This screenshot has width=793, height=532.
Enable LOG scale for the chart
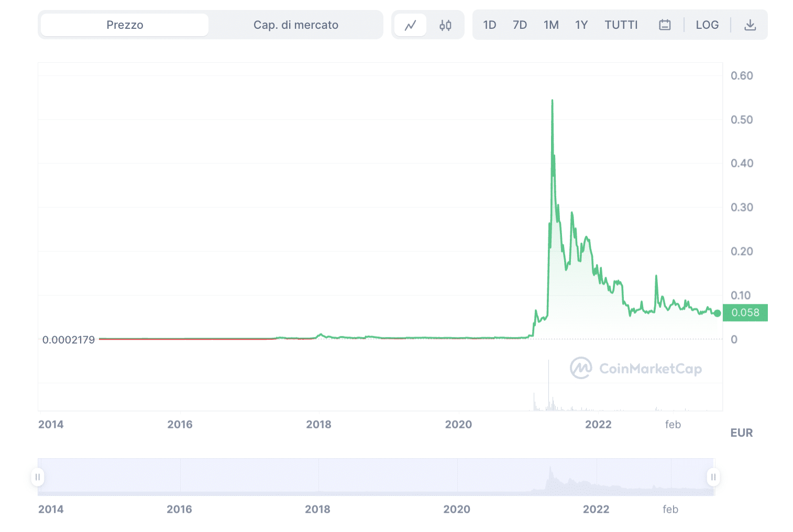point(707,24)
